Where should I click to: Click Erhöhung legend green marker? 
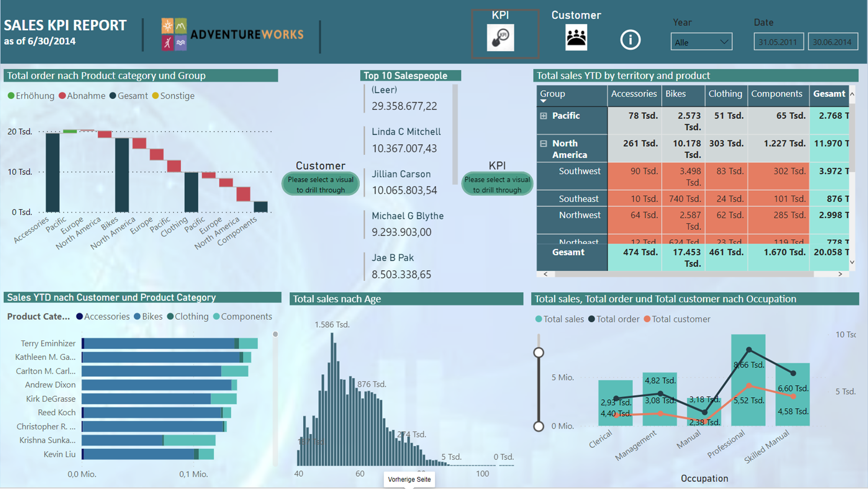(x=11, y=96)
